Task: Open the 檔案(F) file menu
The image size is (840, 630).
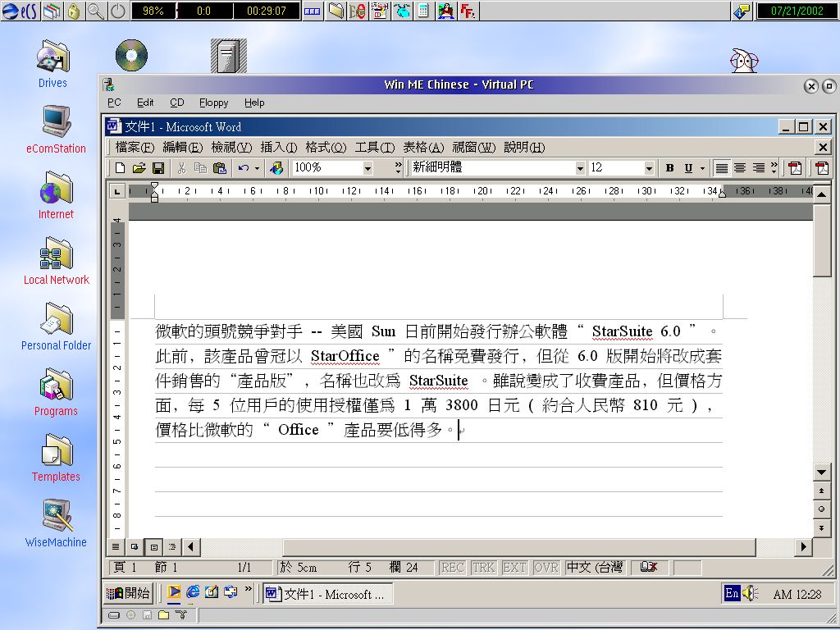Action: tap(135, 148)
